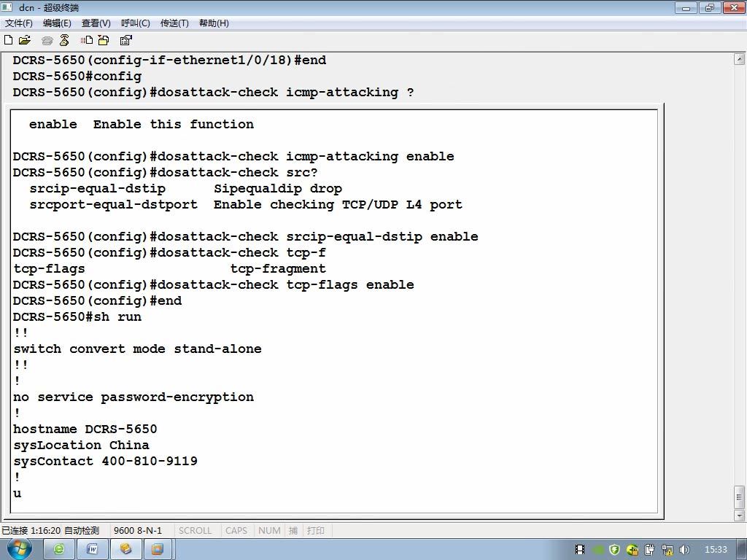
Task: Click the line 'DCRS-5650(config)#end'
Action: (97, 301)
